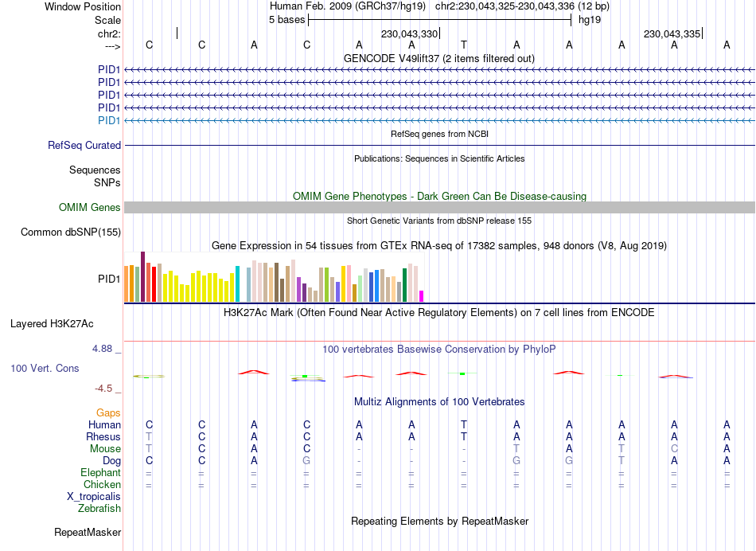Click the RefSeq Curated track label
The width and height of the screenshot is (756, 551).
[x=84, y=145]
